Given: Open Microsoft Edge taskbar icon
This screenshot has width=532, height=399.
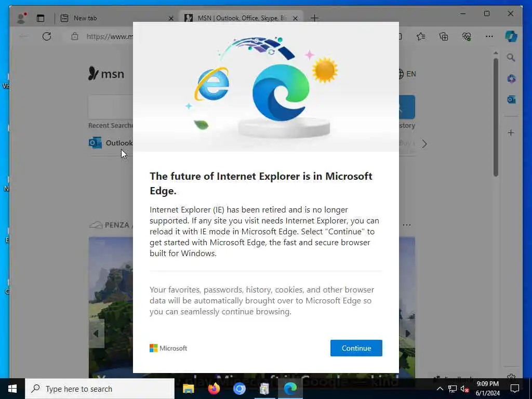Looking at the screenshot, I should click(290, 389).
